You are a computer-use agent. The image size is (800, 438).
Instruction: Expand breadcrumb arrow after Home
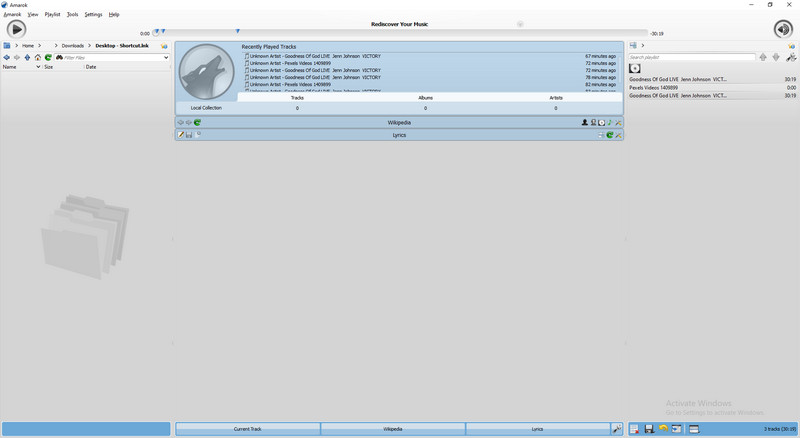[39, 45]
